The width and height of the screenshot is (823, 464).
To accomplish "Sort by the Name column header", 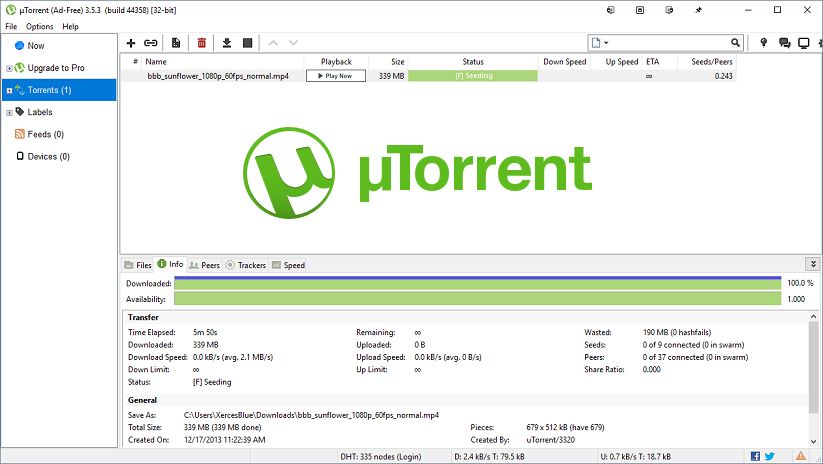I will click(x=223, y=61).
